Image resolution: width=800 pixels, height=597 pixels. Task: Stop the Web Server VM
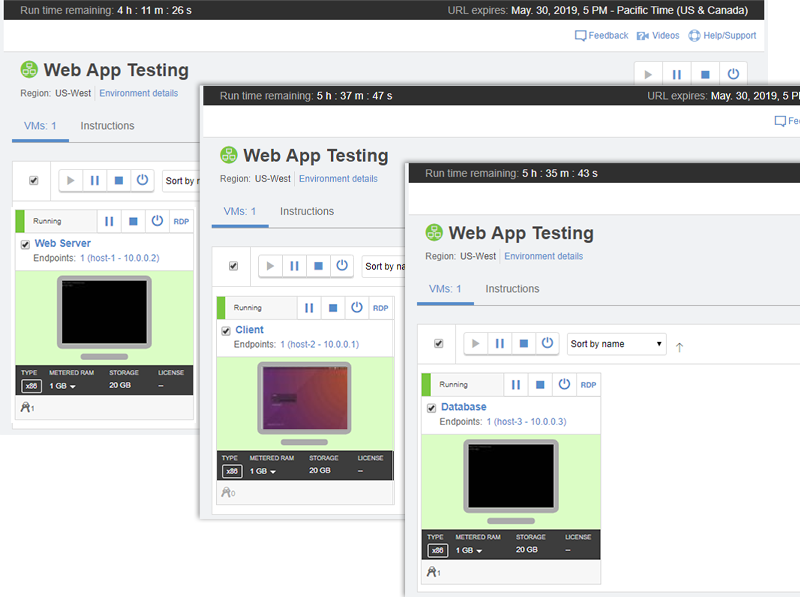tap(133, 221)
